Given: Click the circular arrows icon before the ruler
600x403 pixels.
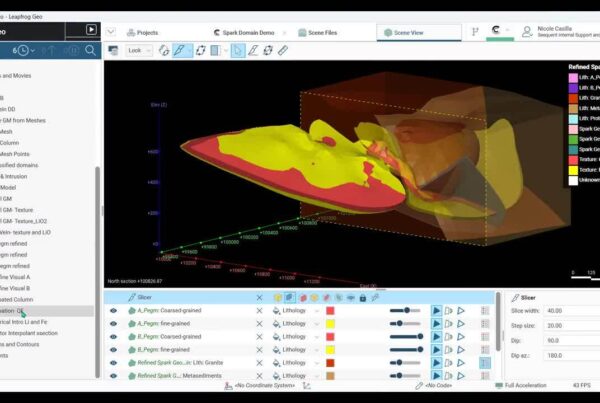Looking at the screenshot, I should 268,50.
